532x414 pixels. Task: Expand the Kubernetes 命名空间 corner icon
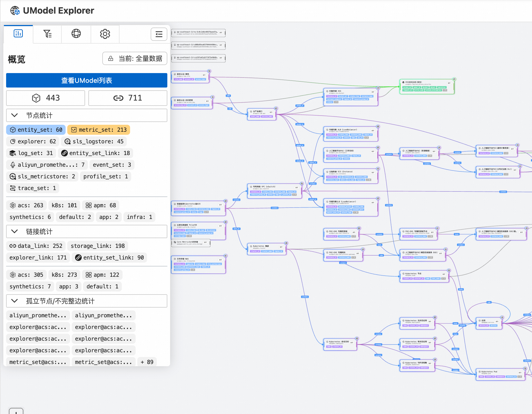point(357,339)
